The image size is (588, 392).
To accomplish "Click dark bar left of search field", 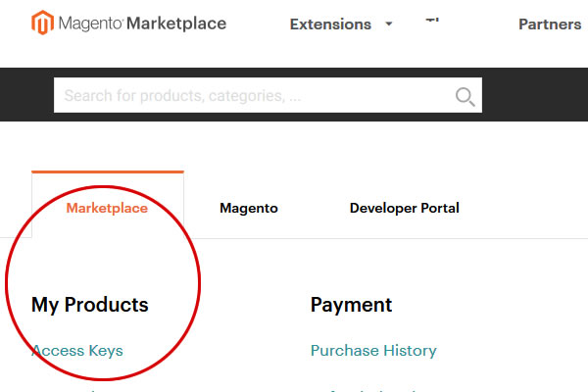I will (x=26, y=95).
